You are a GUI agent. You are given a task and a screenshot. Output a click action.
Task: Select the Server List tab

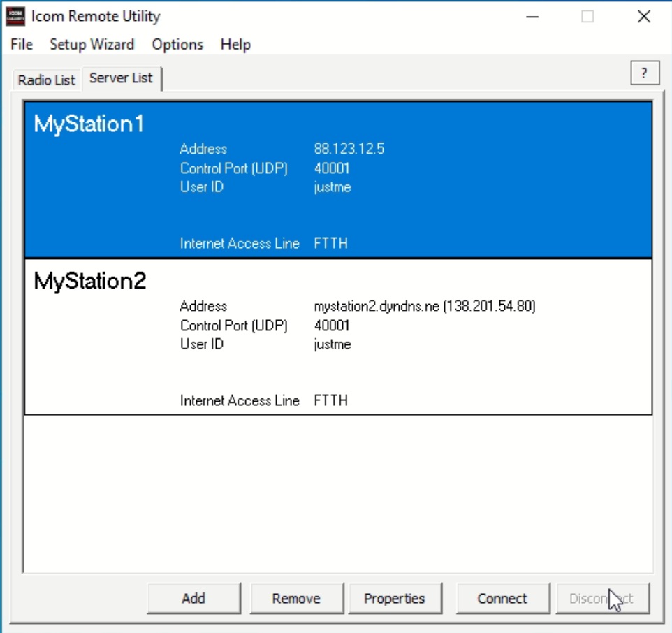(122, 78)
